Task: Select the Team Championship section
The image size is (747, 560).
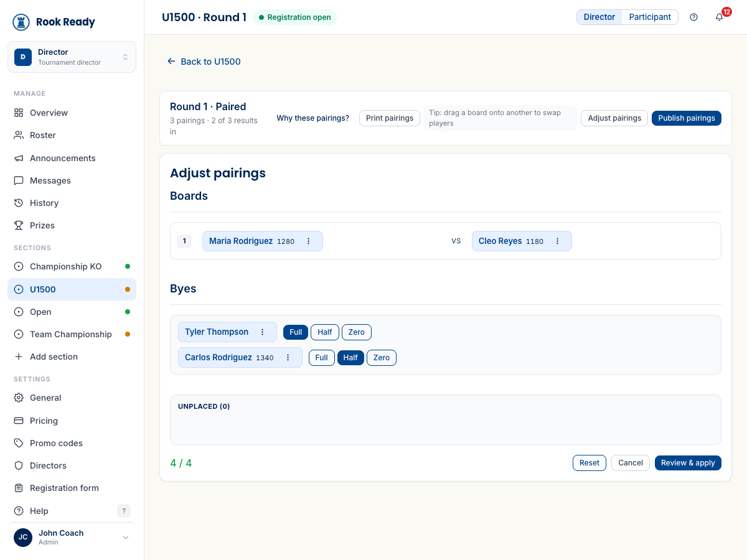Action: 72,334
